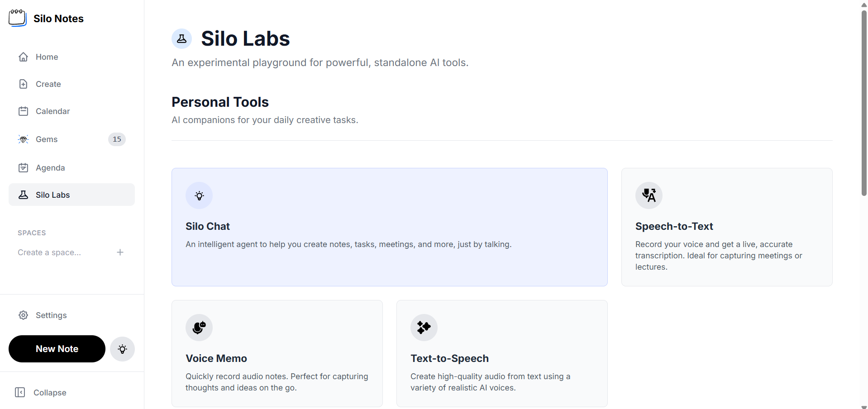Click the flask icon beside Silo Labs heading
This screenshot has height=409, width=868.
(x=181, y=38)
